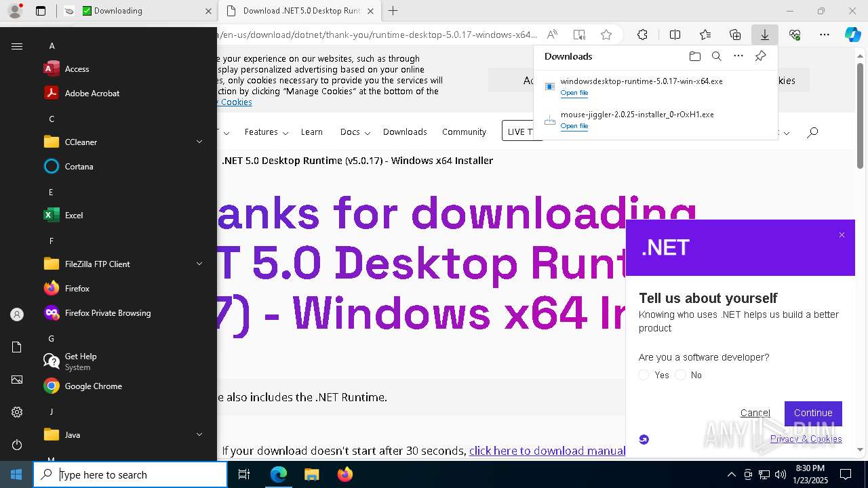
Task: Open the Privacy & Cookies link
Action: click(806, 439)
